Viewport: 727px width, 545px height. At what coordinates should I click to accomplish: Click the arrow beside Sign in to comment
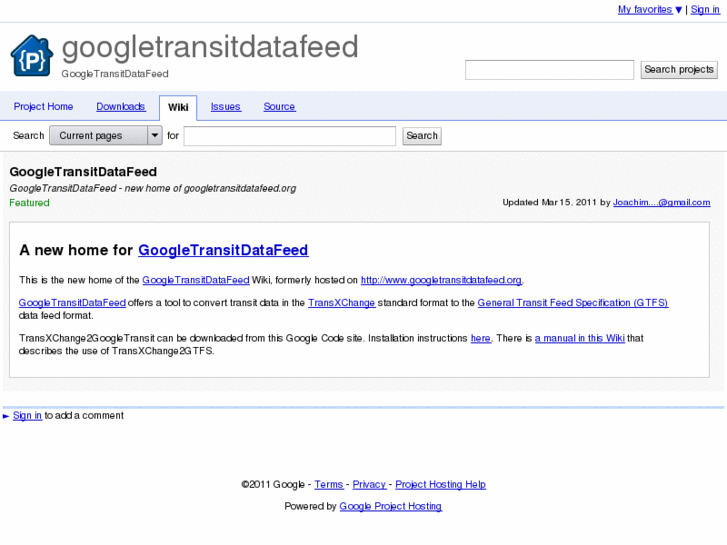pos(6,416)
